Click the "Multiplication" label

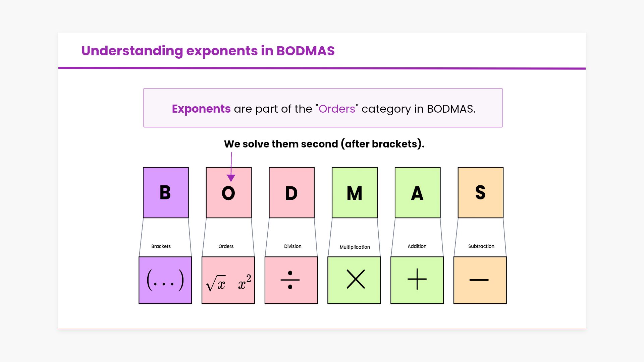coord(355,247)
